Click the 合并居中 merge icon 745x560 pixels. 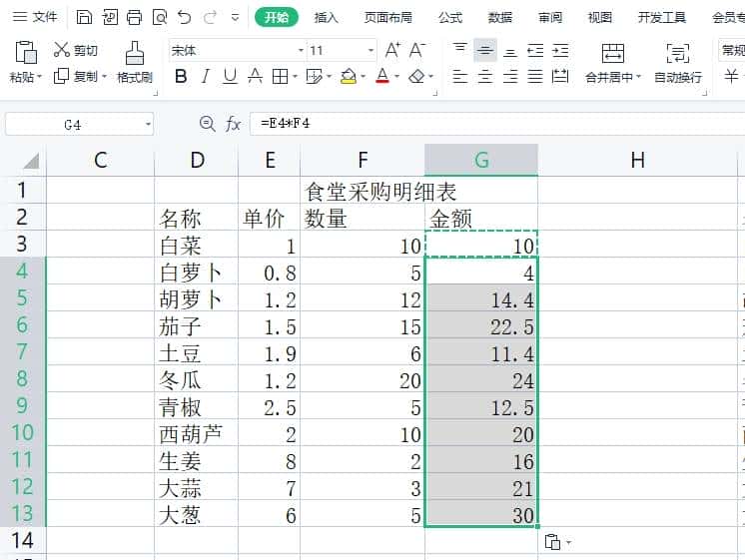click(613, 53)
